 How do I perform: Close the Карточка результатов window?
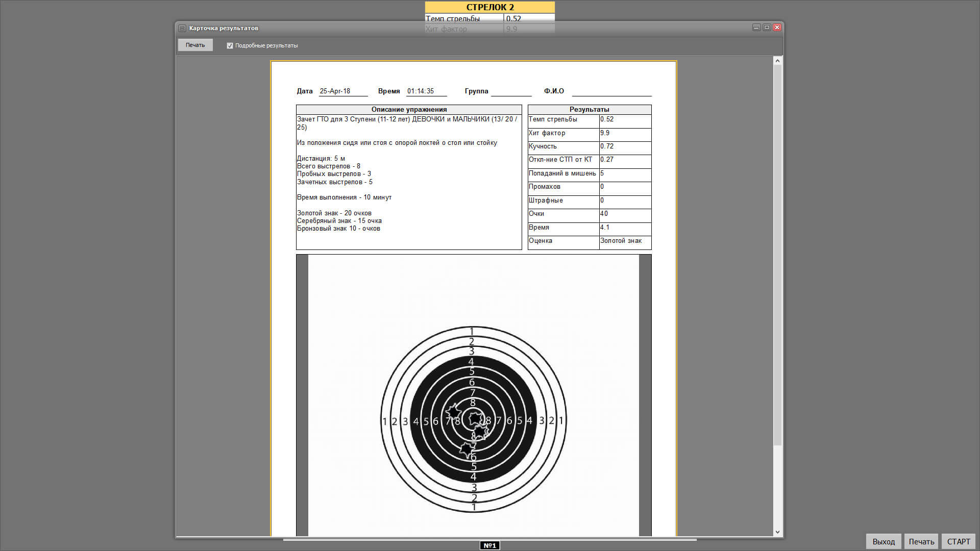point(777,28)
